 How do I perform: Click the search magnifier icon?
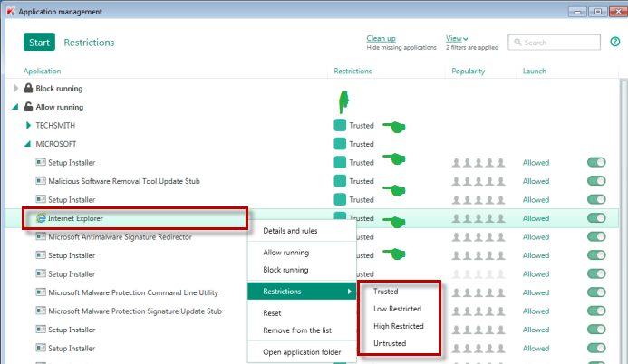click(x=517, y=42)
